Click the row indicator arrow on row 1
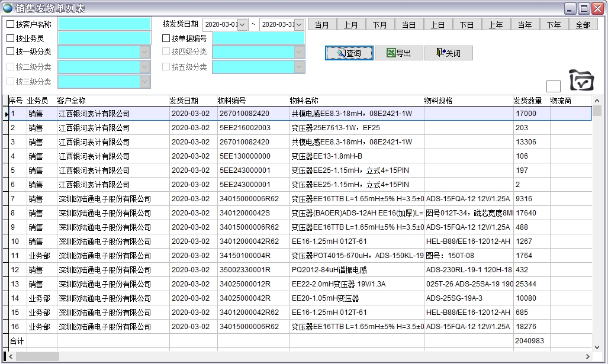The width and height of the screenshot is (608, 364). [6, 114]
